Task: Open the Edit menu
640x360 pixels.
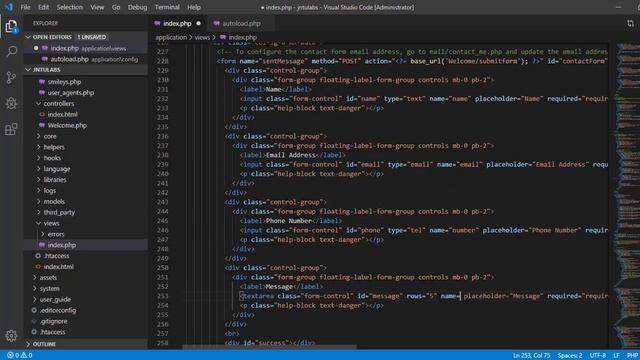Action: tap(43, 7)
